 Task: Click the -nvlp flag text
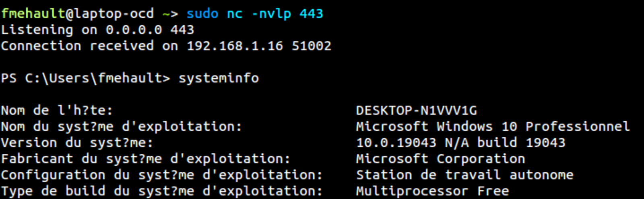click(271, 14)
